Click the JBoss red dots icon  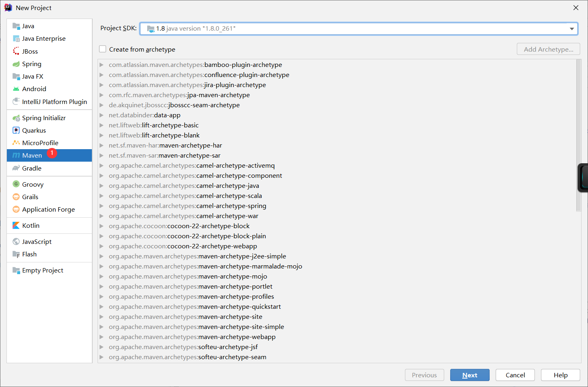(x=16, y=51)
